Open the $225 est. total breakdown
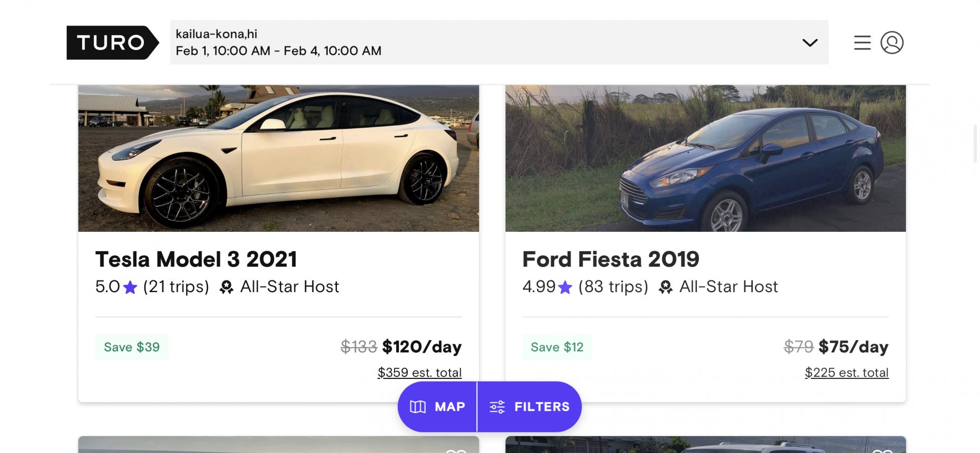Image resolution: width=980 pixels, height=453 pixels. coord(846,372)
